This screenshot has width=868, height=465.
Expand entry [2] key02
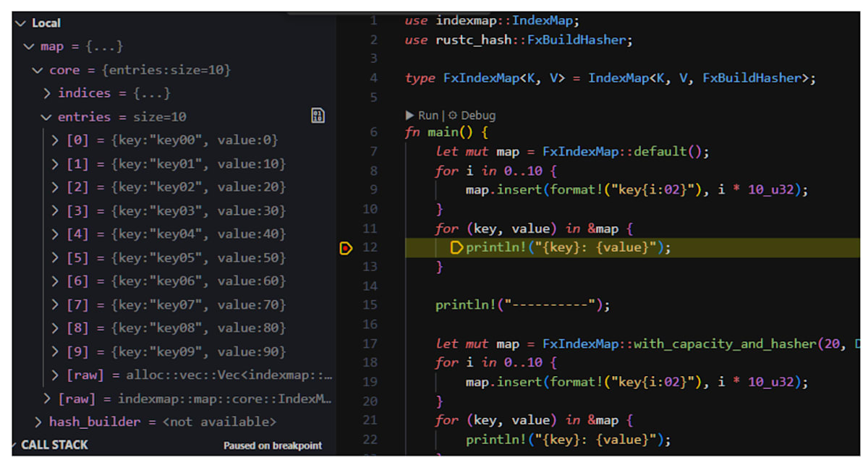[x=56, y=187]
